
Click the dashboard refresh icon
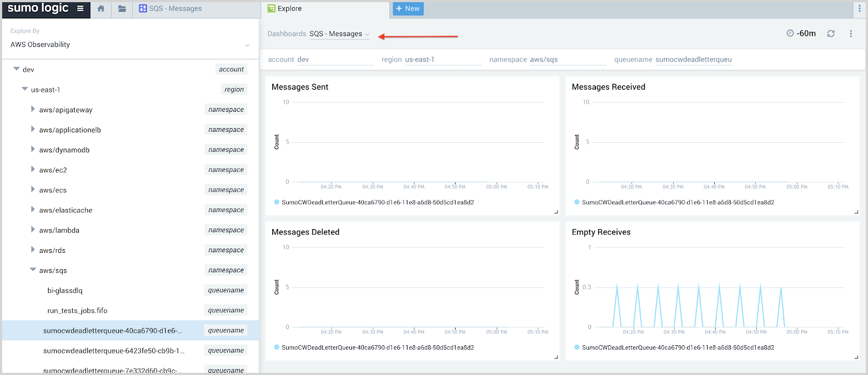(831, 34)
